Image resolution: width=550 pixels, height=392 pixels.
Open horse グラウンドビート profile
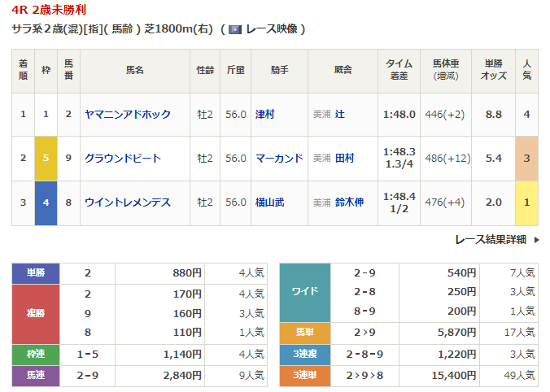click(123, 159)
